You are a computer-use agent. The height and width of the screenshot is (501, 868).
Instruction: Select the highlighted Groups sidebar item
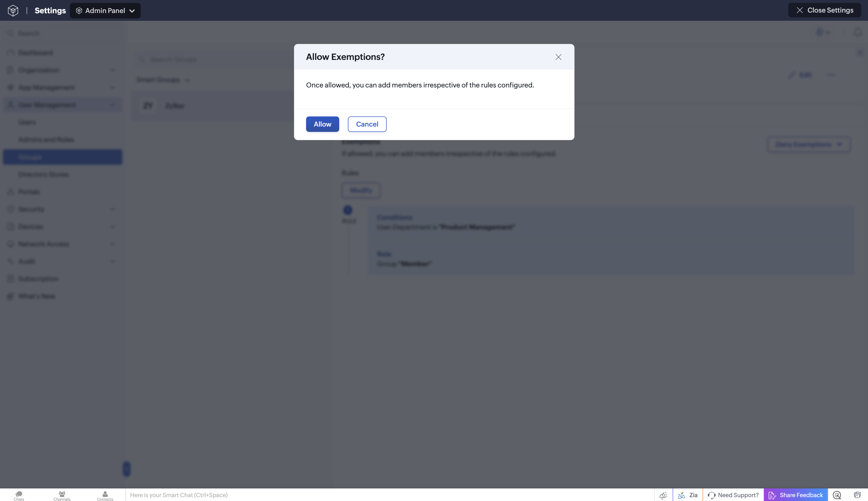click(63, 157)
